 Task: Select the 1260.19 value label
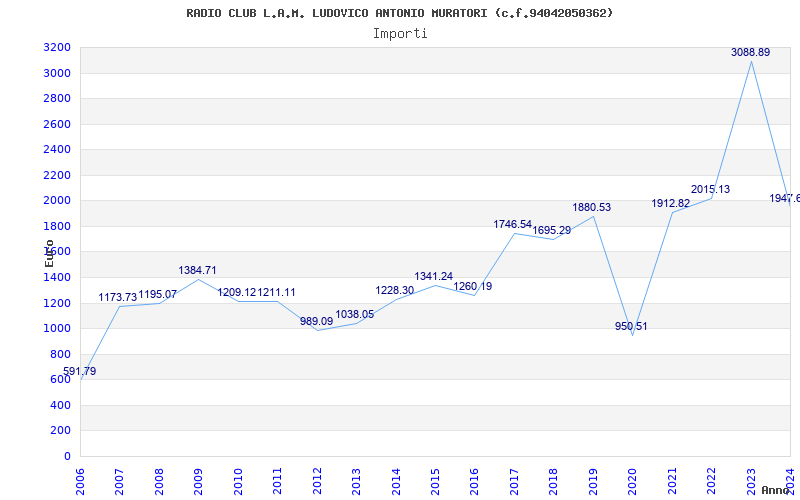[x=473, y=286]
